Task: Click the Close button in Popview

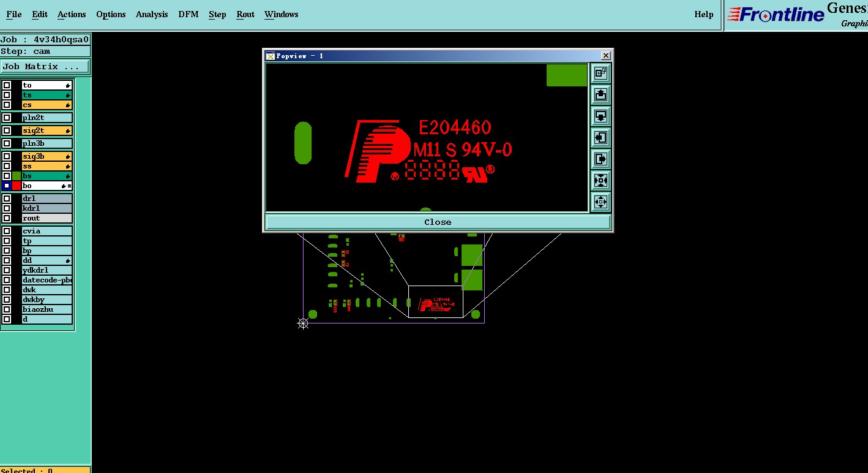Action: coord(438,222)
